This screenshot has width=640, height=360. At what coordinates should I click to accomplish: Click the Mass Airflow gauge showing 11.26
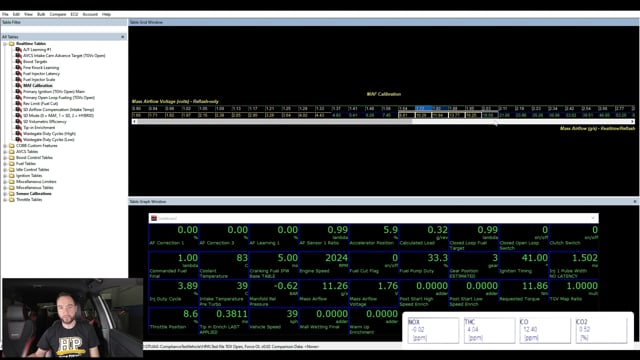coord(324,293)
